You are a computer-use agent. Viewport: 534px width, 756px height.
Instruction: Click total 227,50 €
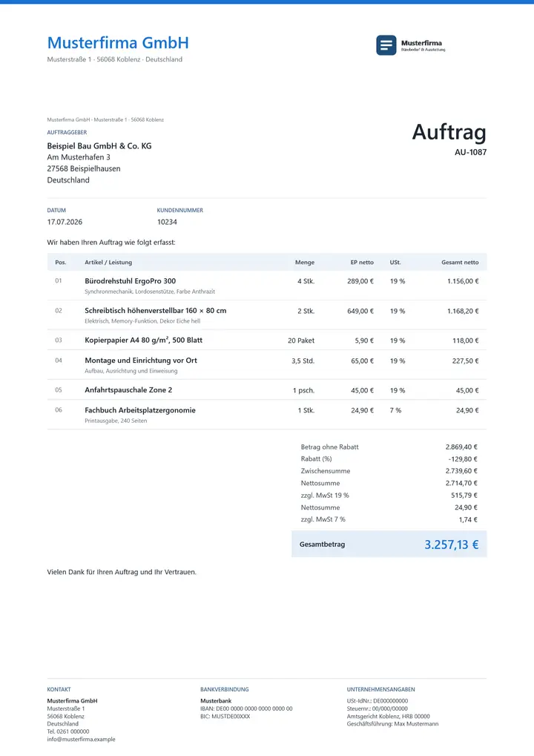coord(466,361)
